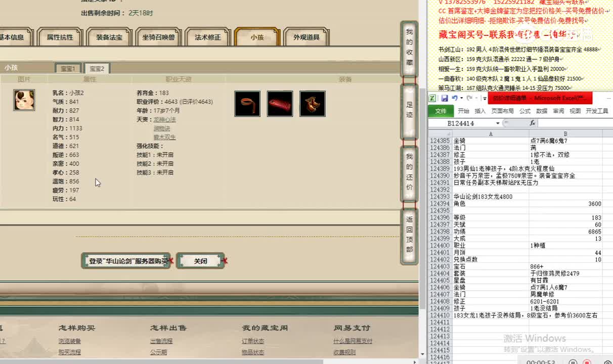The height and width of the screenshot is (364, 613).
Task: Click the Excel save icon
Action: 444,98
